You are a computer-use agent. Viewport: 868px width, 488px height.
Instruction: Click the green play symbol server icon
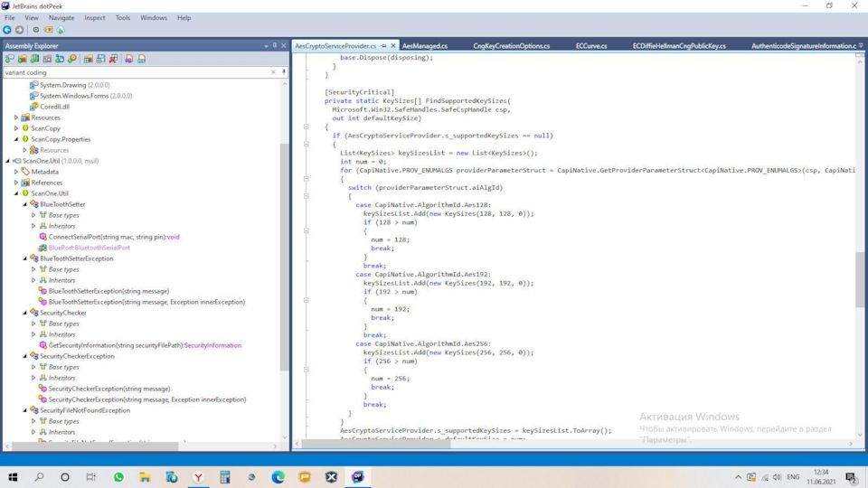61,30
